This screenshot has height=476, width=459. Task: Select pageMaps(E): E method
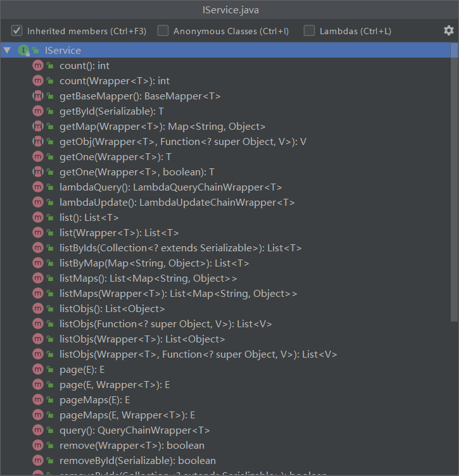(x=95, y=399)
